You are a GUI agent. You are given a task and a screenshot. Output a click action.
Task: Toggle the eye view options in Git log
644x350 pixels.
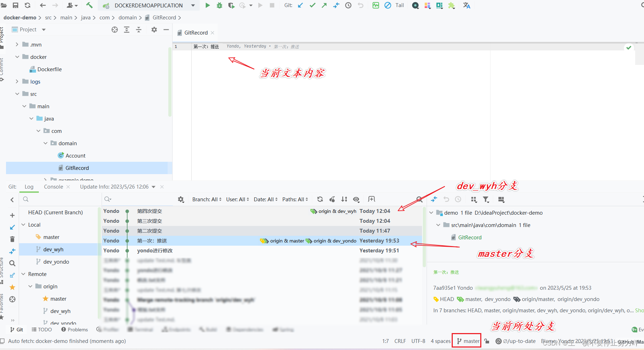pos(356,199)
